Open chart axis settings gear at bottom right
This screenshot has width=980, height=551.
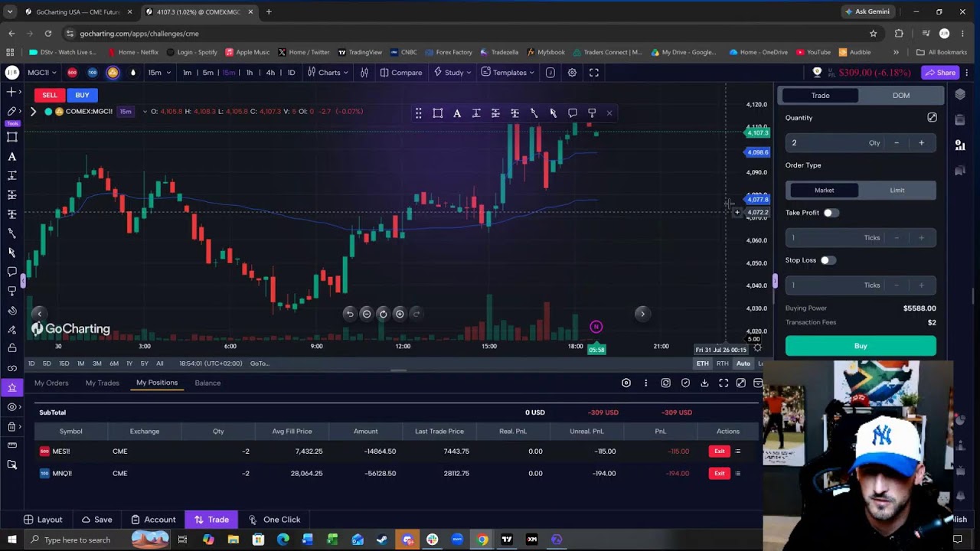pyautogui.click(x=758, y=348)
